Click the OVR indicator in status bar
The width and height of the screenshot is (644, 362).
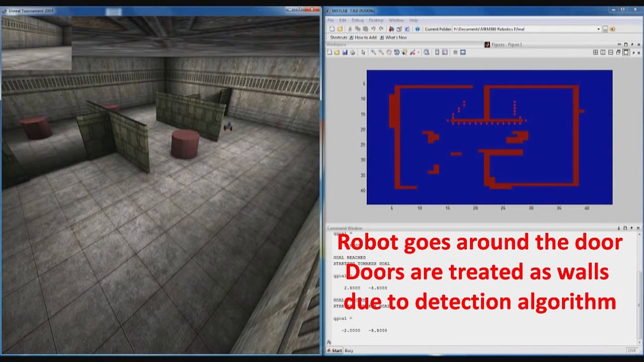pos(632,350)
